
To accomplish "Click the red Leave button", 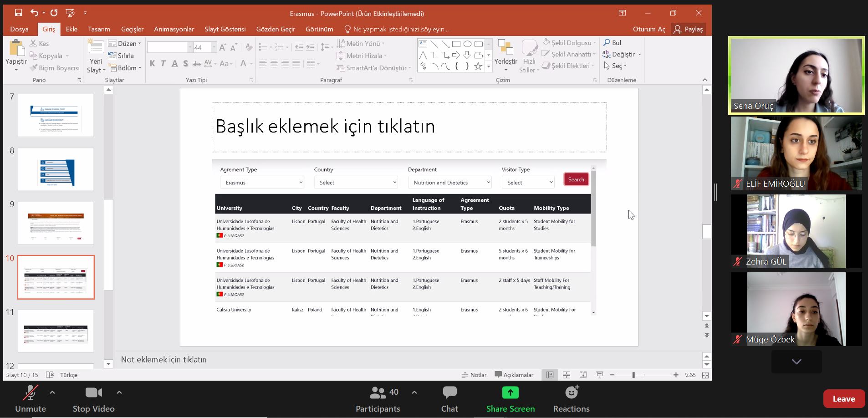I will coord(843,399).
